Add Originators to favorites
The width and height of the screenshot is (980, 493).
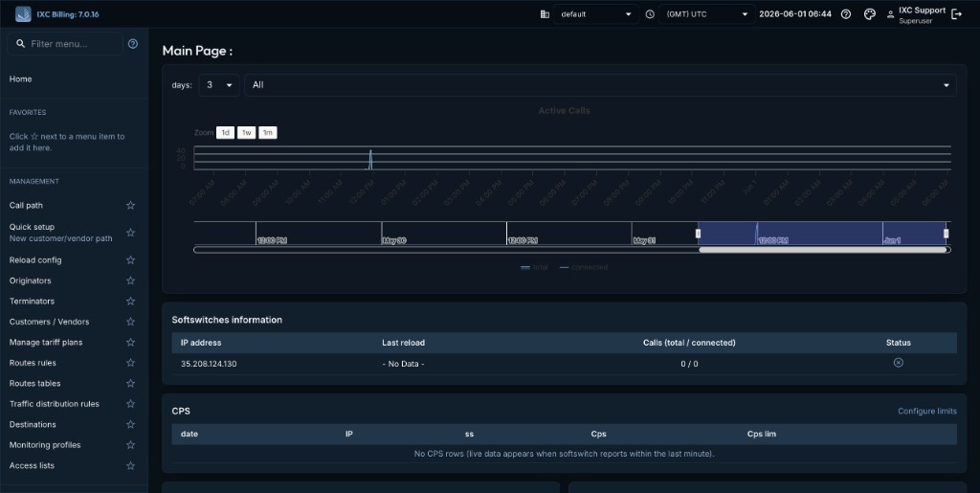click(x=130, y=280)
